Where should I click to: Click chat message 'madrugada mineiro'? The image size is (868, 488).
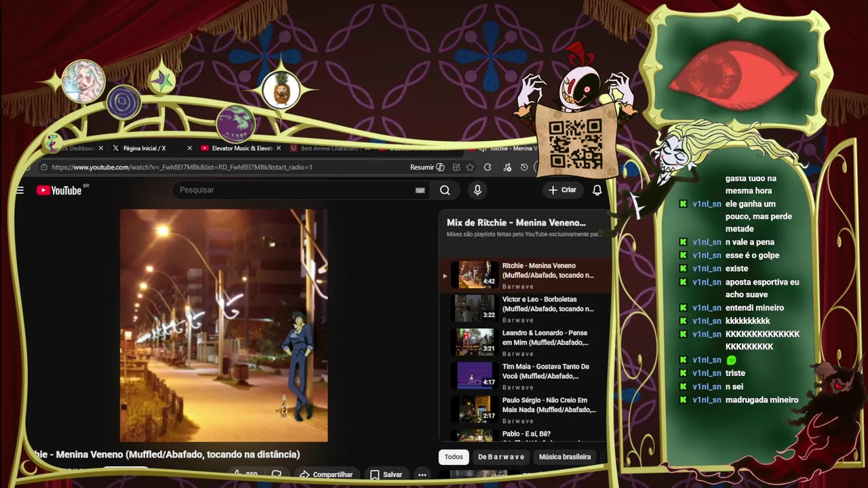click(762, 400)
